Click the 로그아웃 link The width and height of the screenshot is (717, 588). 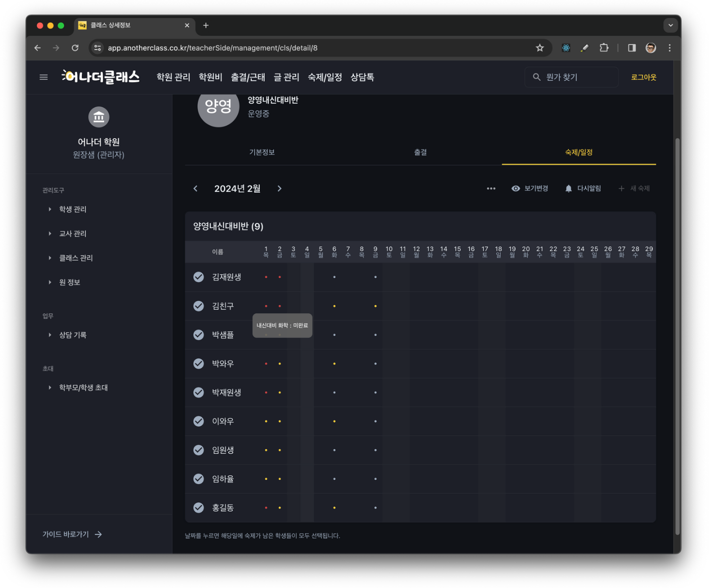coord(644,77)
